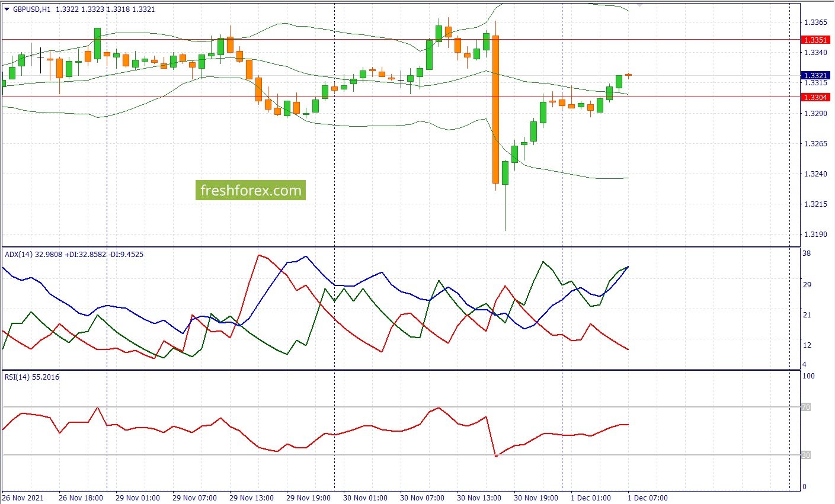835x504 pixels.
Task: Click the ADX scale value 29
Action: [x=807, y=285]
